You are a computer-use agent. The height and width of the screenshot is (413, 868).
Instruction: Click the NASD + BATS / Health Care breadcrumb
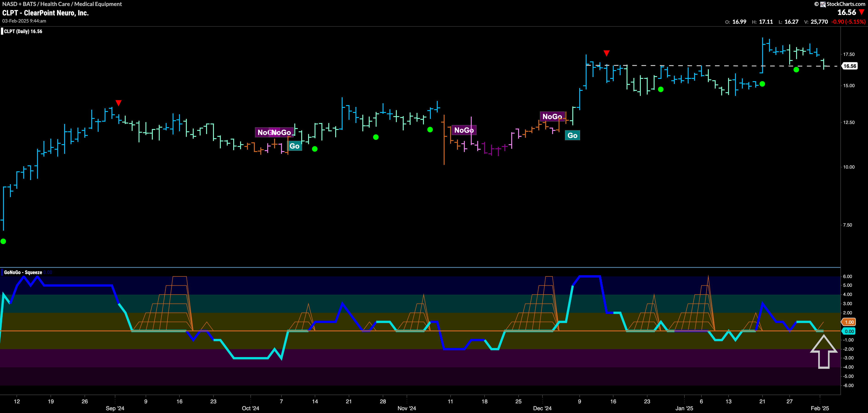tap(62, 4)
